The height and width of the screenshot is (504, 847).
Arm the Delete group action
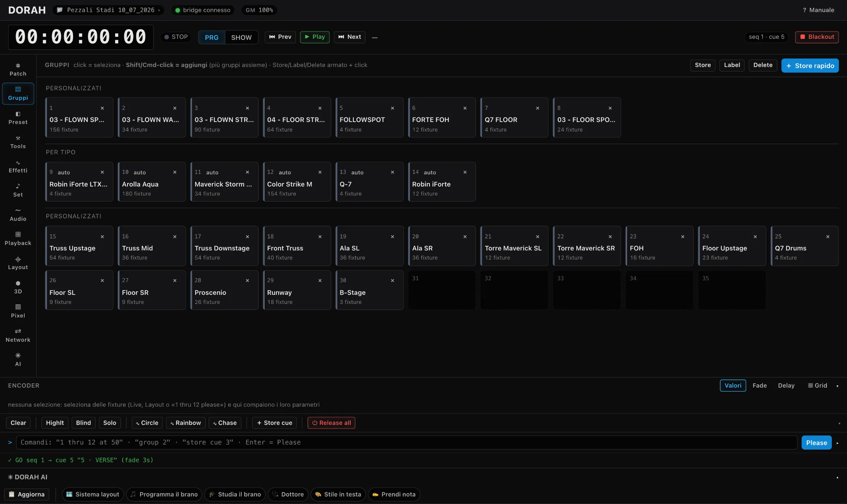click(x=763, y=65)
